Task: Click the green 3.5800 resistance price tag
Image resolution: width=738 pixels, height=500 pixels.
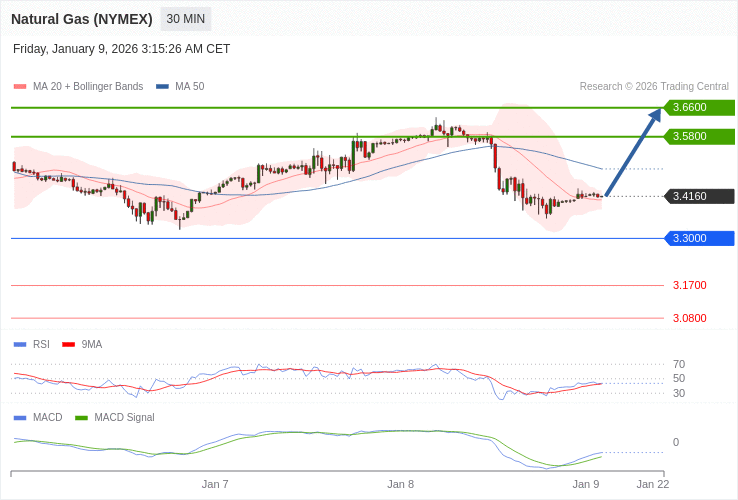Action: [699, 137]
